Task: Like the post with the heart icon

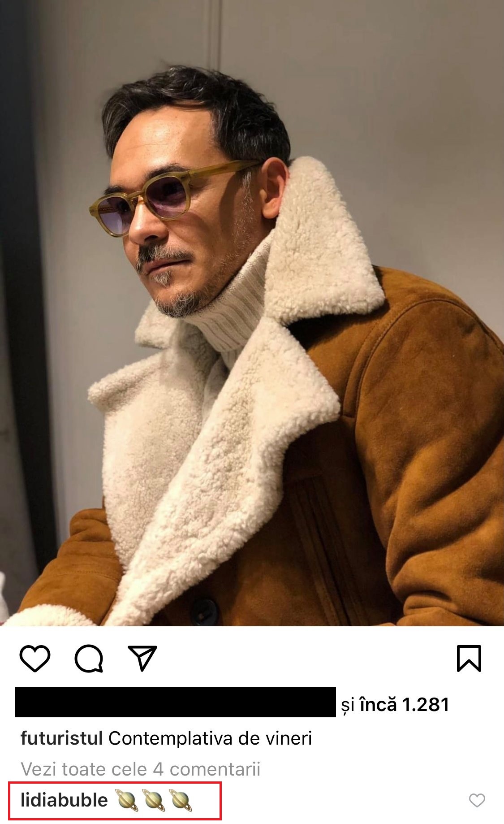Action: click(x=35, y=659)
